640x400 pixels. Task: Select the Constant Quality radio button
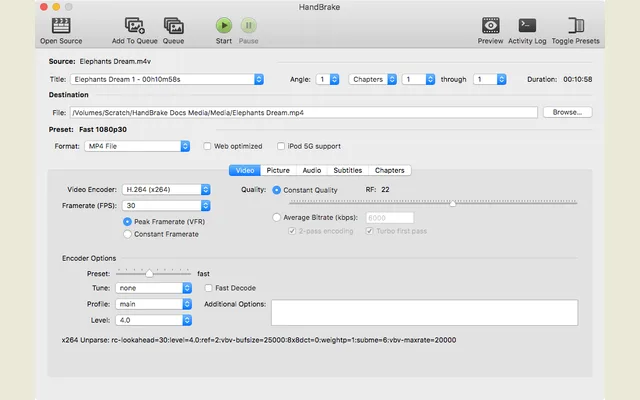(277, 190)
